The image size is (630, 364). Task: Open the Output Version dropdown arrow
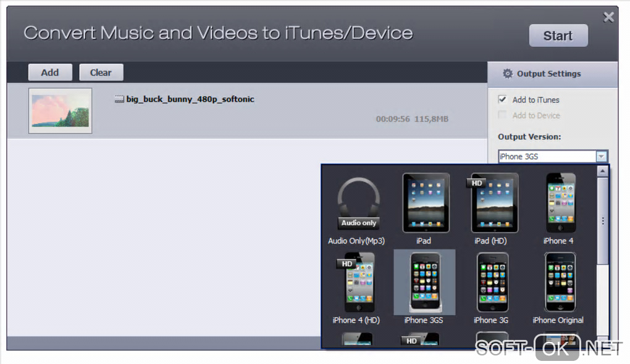(x=602, y=156)
